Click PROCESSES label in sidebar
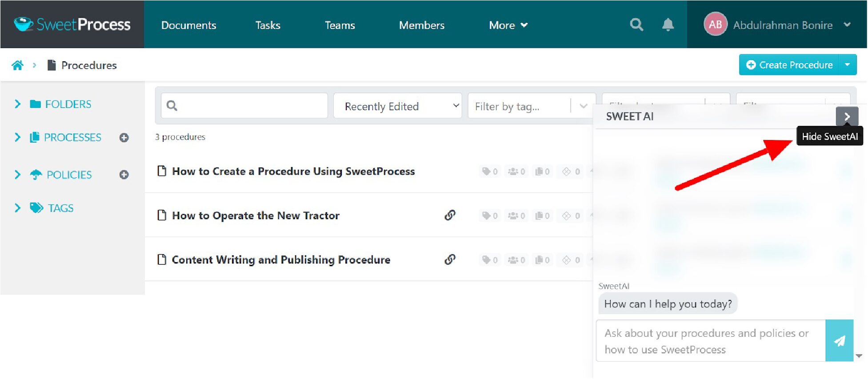This screenshot has width=868, height=379. tap(72, 137)
